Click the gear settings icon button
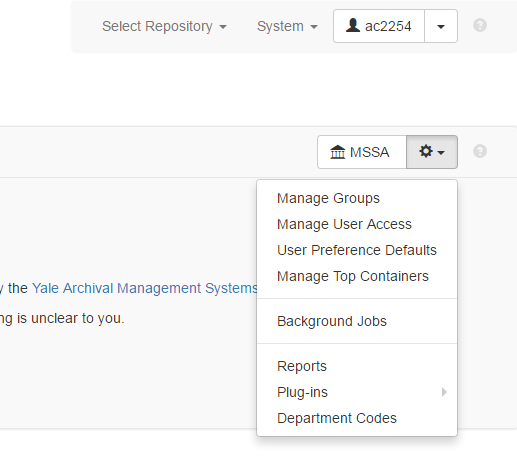Viewport: 517px width, 456px height. point(432,152)
